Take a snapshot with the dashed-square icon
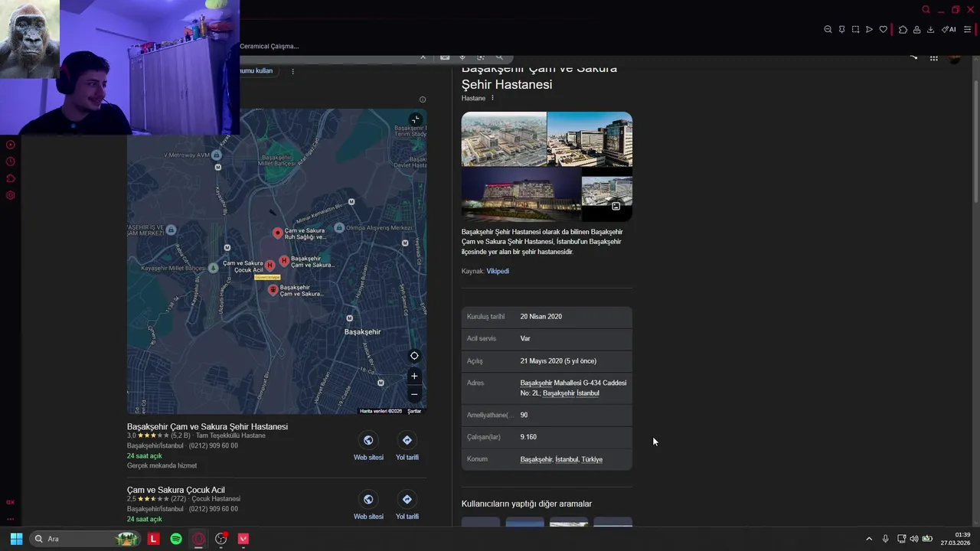The width and height of the screenshot is (980, 551). pos(855,30)
